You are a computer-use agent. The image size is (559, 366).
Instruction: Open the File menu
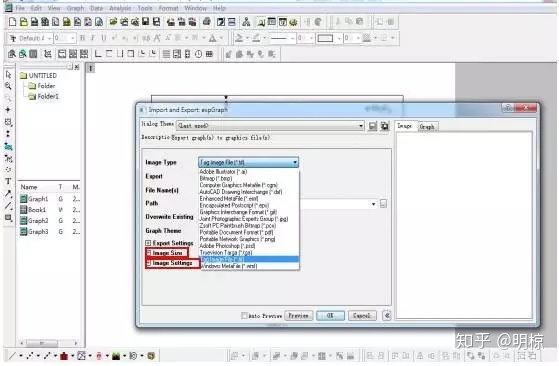click(x=20, y=8)
